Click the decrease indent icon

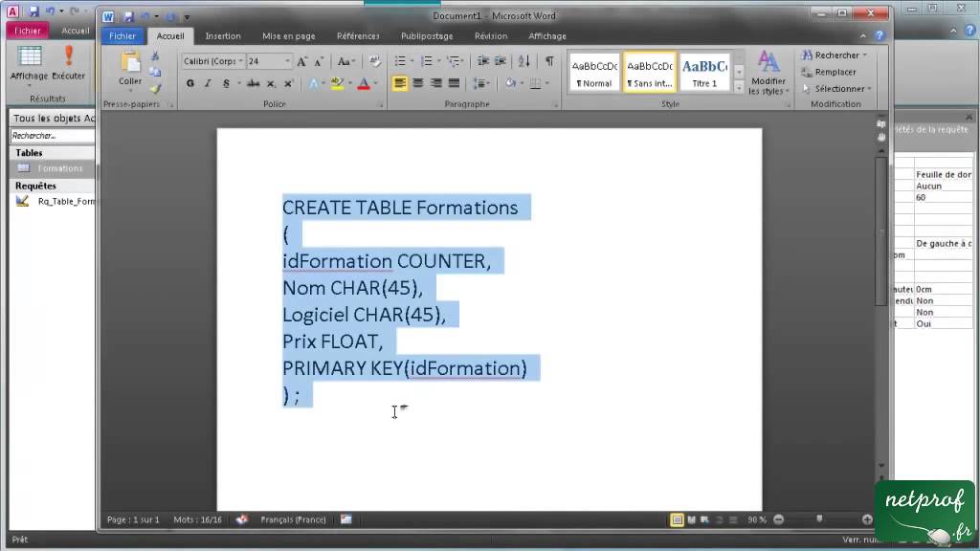point(483,60)
